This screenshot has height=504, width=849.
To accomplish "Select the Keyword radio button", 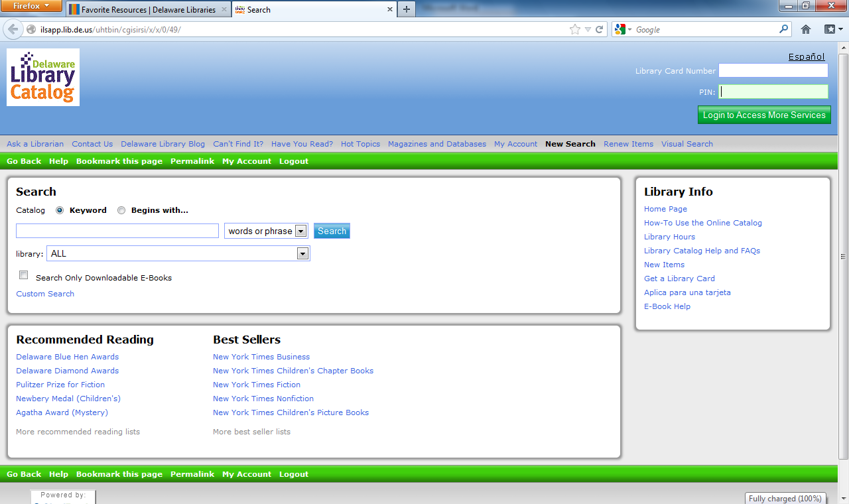I will point(60,210).
